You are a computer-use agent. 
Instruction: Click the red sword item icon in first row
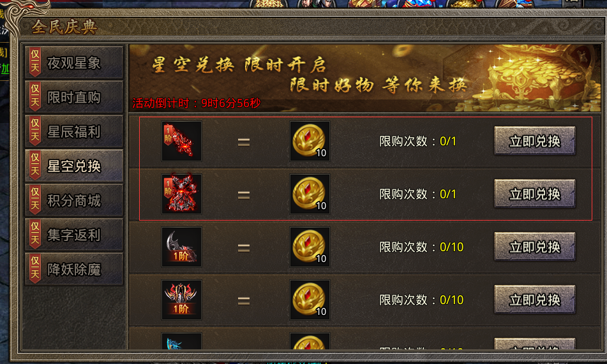click(181, 141)
